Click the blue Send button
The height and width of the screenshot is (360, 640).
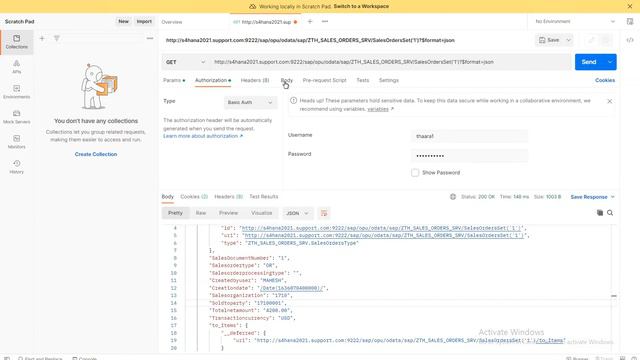click(x=589, y=62)
